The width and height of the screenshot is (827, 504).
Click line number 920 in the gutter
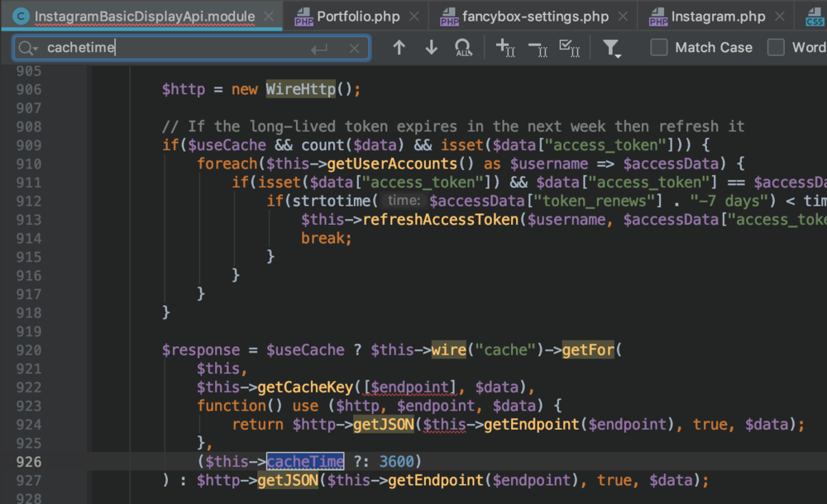[28, 349]
